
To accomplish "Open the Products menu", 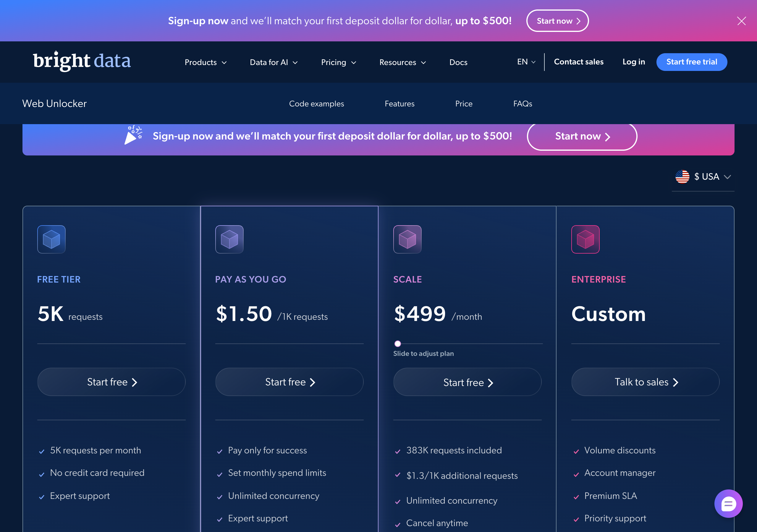I will pyautogui.click(x=206, y=62).
